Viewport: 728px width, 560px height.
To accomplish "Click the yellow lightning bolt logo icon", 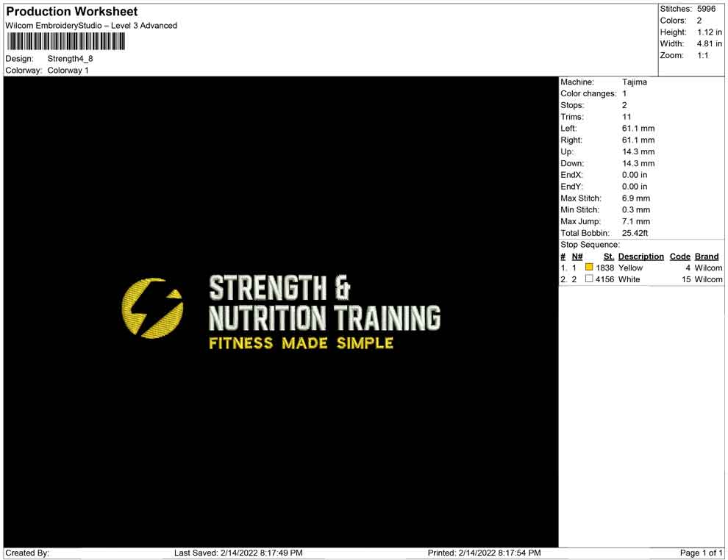I will 152,307.
